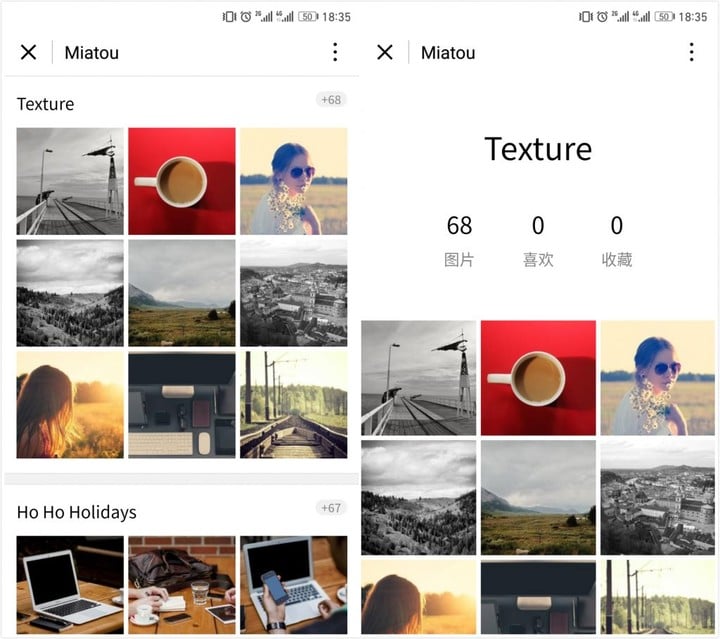Tap the vibrate mode icon on right status bar
720x639 pixels.
click(x=585, y=17)
